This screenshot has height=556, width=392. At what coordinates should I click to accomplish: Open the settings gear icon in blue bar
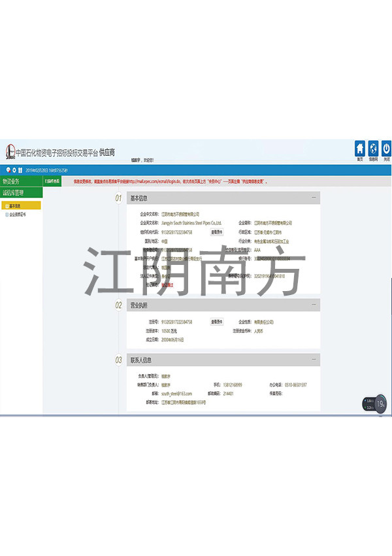click(x=14, y=170)
